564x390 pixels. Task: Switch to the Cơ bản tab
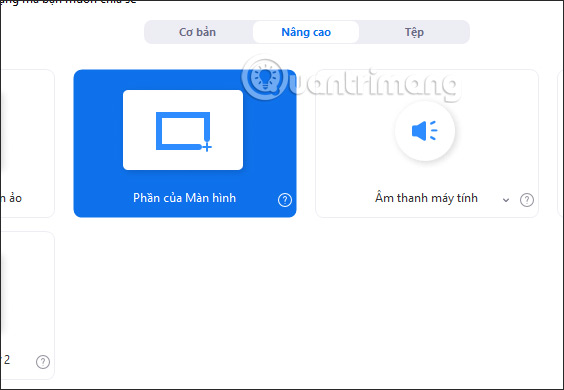(197, 32)
